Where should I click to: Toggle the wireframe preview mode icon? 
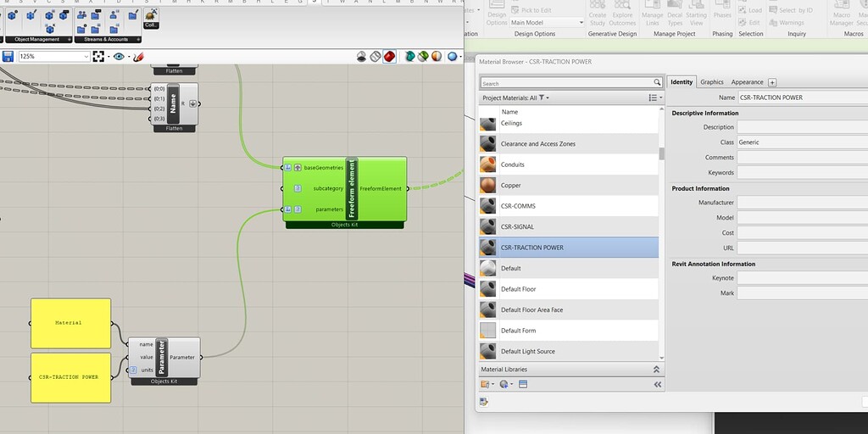tap(376, 57)
